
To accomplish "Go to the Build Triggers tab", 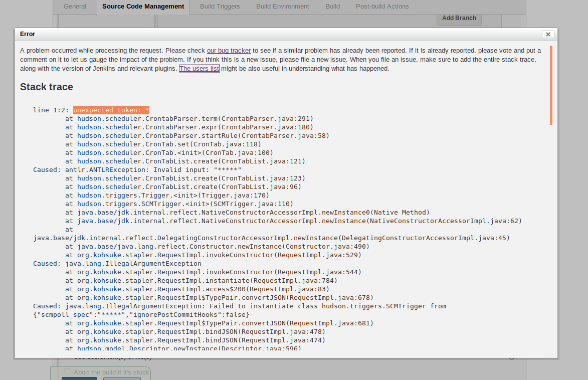I will [220, 7].
